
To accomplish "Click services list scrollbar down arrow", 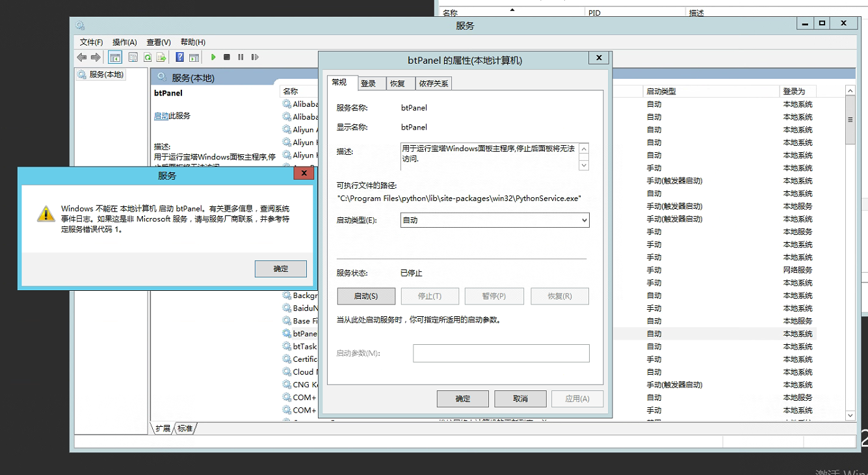I will click(850, 415).
